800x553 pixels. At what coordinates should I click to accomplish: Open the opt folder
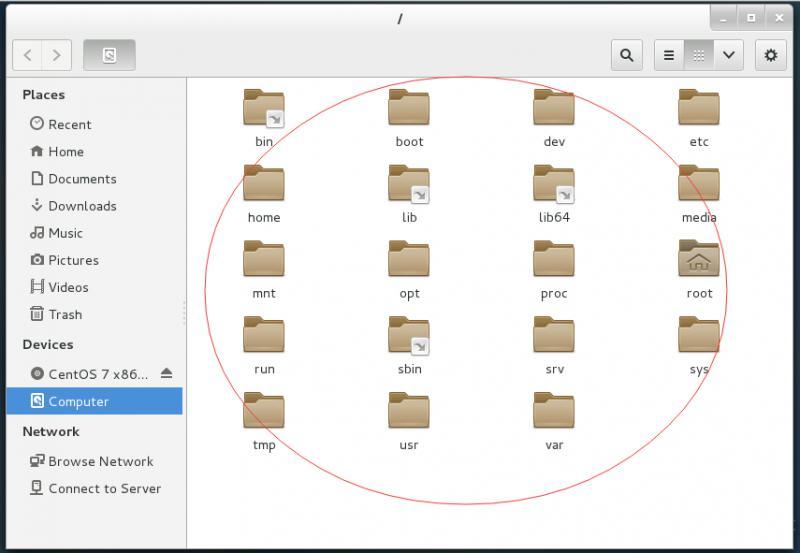(409, 259)
